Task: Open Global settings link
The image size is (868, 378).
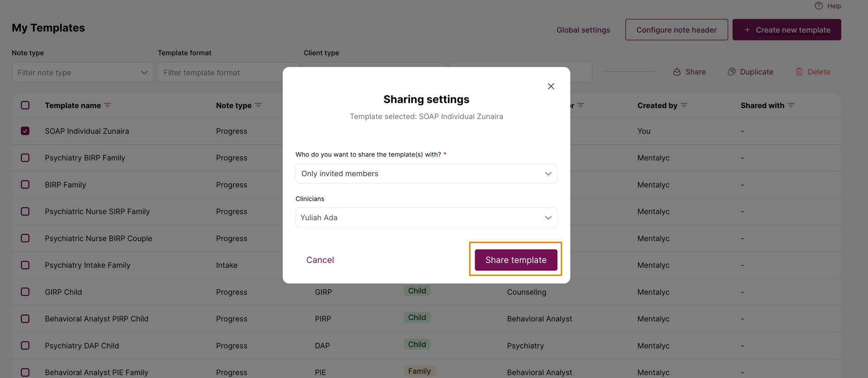Action: (x=583, y=30)
